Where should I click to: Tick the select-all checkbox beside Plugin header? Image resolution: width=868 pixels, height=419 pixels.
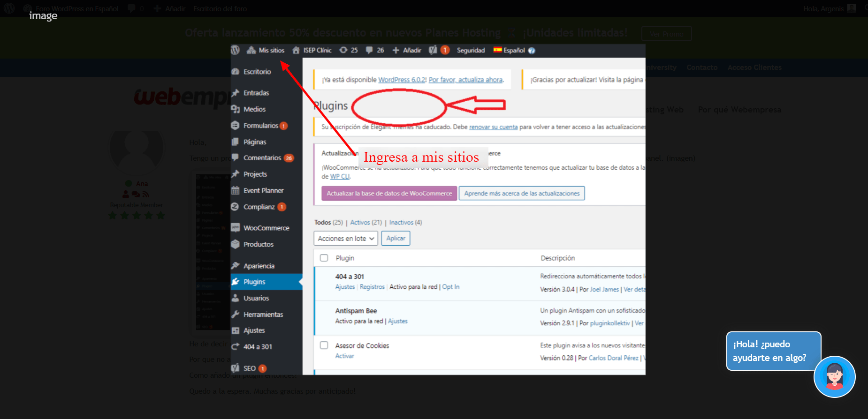(324, 258)
